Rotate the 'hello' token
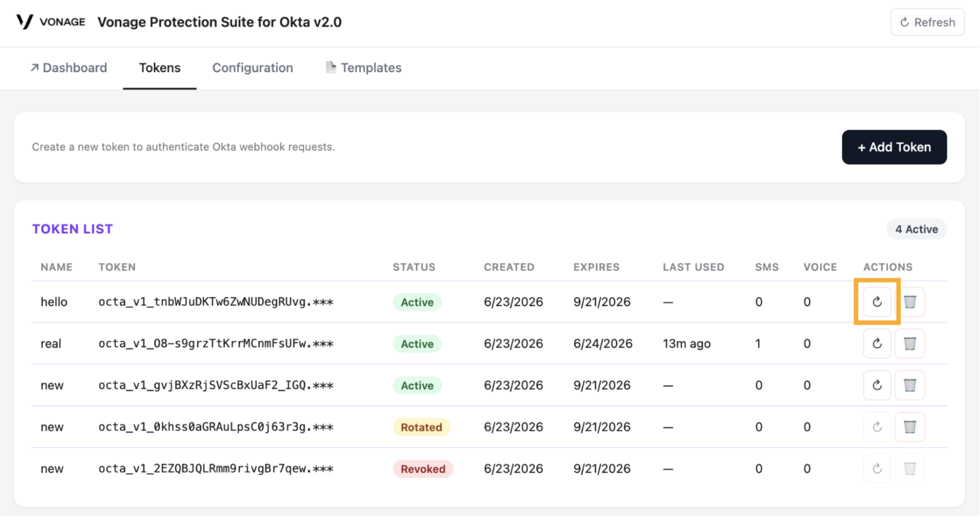The image size is (980, 527). 877,302
